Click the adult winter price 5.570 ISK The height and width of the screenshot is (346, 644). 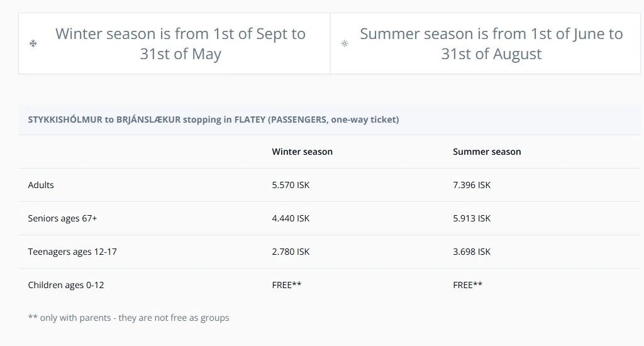click(x=291, y=185)
